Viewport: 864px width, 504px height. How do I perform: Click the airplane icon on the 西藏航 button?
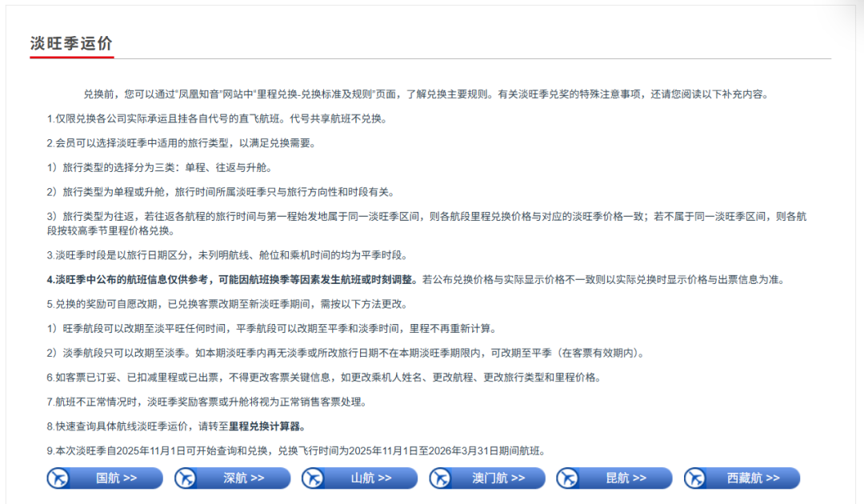click(x=695, y=478)
